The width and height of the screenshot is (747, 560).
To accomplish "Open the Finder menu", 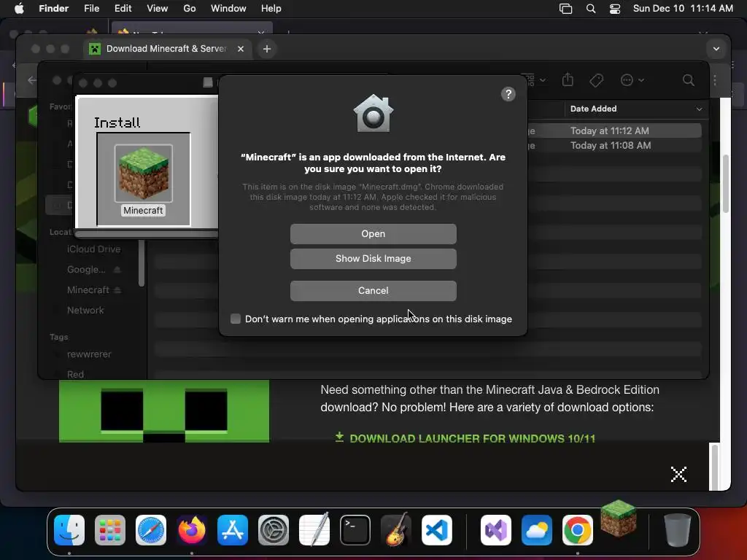I will coord(53,9).
